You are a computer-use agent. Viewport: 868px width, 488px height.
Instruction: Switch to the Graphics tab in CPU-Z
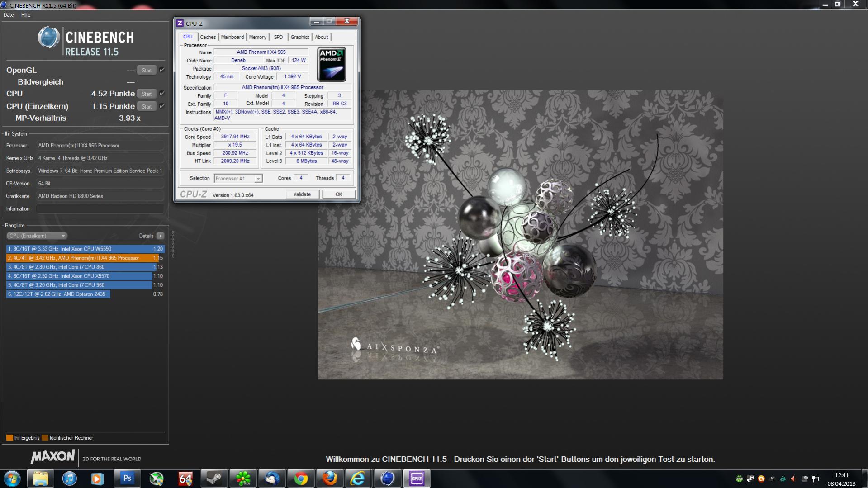pos(300,37)
